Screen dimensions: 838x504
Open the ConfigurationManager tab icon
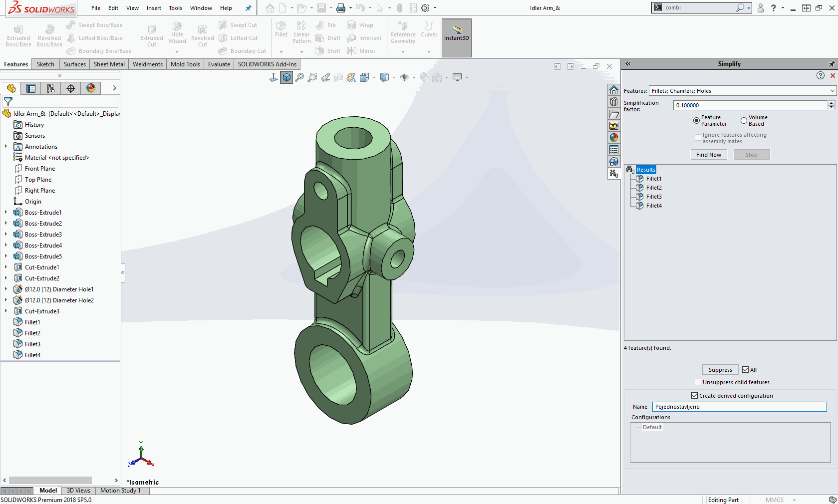pos(51,88)
